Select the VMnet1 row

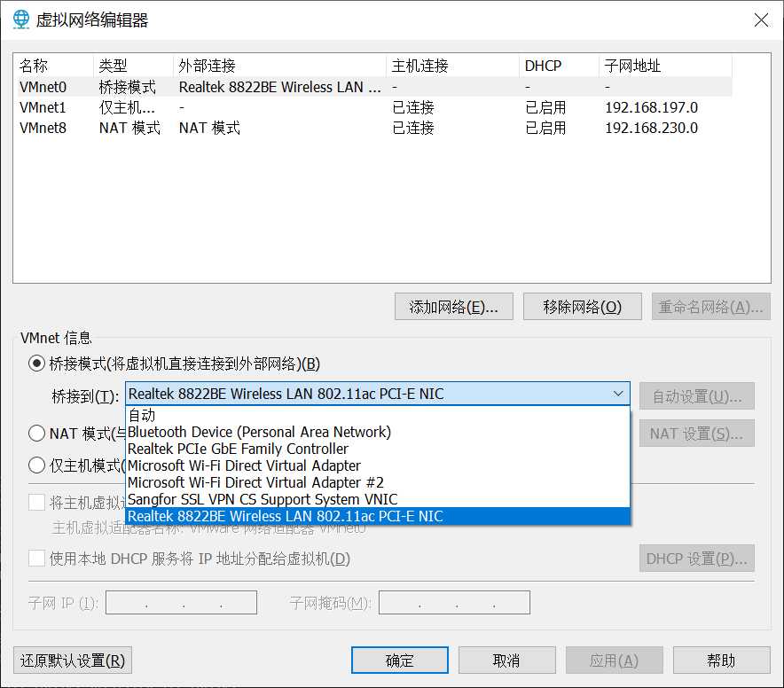pos(373,107)
